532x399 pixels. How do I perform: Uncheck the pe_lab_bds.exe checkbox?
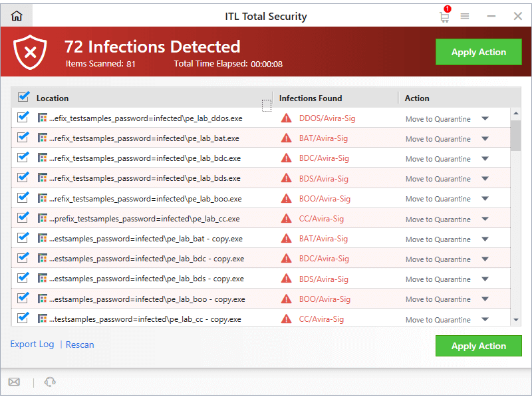[x=23, y=177]
